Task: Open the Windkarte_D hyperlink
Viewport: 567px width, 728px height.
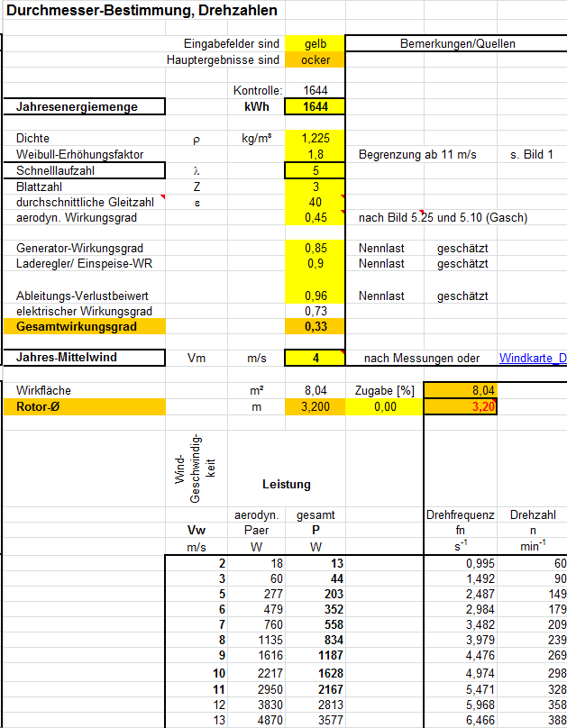Action: 533,358
